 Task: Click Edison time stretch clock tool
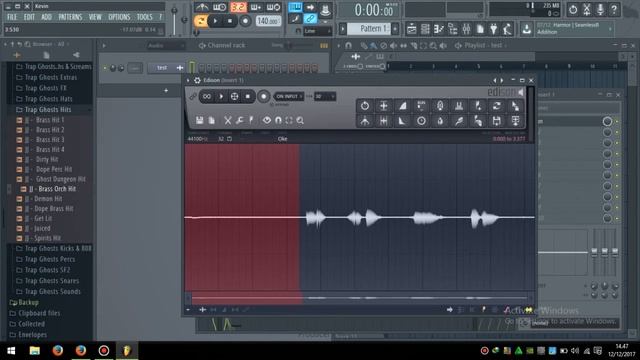click(421, 121)
